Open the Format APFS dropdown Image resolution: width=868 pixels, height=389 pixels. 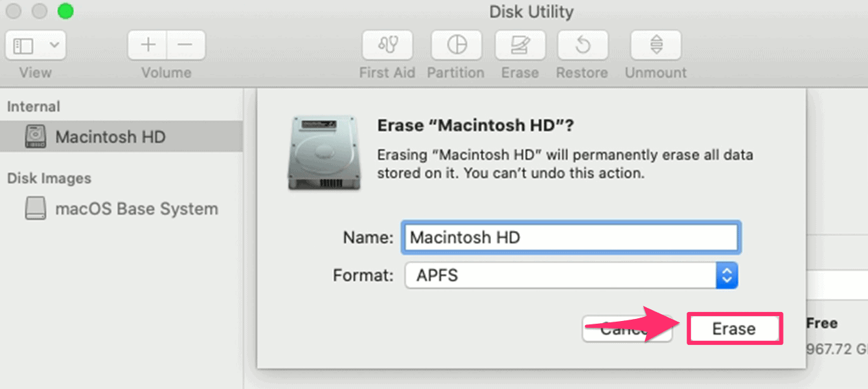coord(570,276)
